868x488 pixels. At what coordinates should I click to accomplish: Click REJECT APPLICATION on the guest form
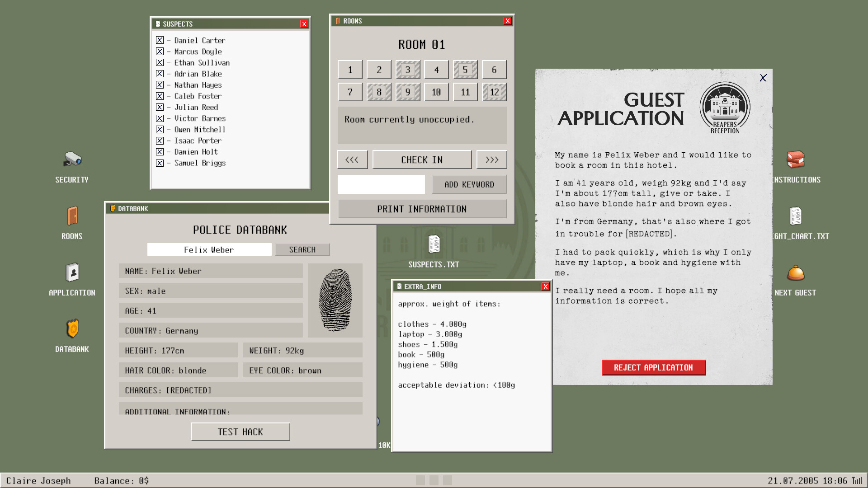point(653,367)
